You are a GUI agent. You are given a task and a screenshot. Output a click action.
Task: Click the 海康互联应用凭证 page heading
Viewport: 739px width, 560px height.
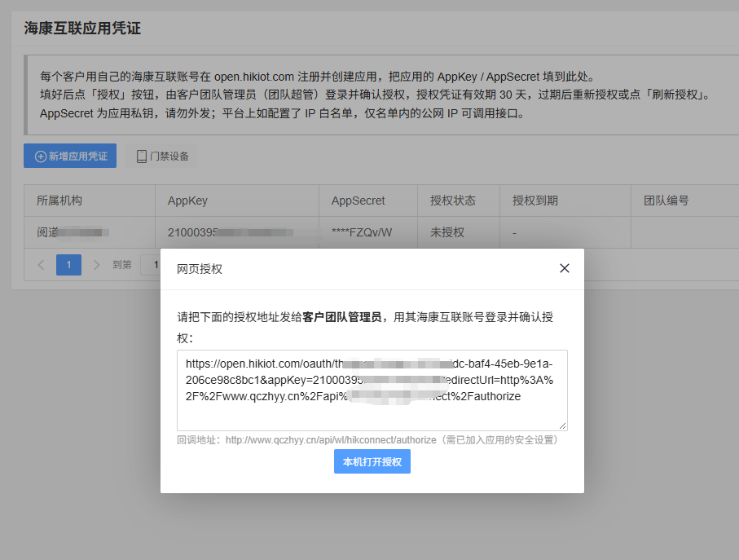click(82, 29)
